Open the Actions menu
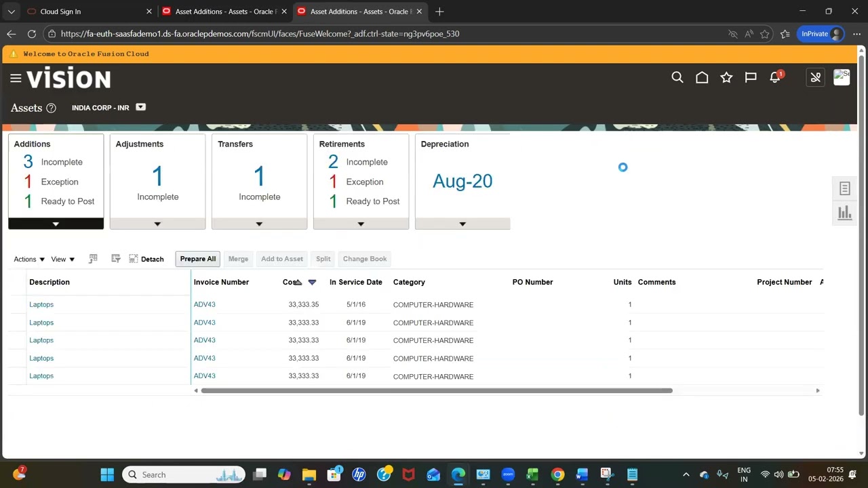This screenshot has width=868, height=488. (x=29, y=259)
